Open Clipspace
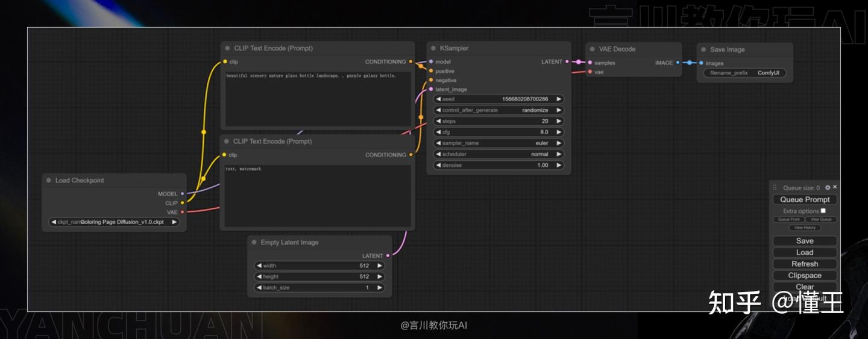This screenshot has width=868, height=339. [x=805, y=275]
